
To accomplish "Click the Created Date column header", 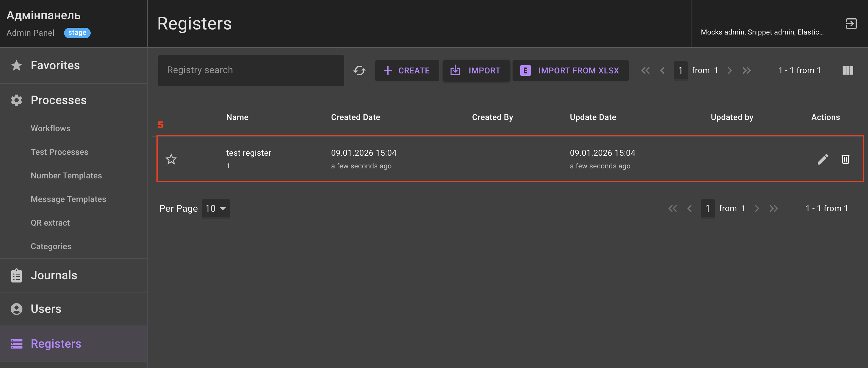I will point(355,117).
